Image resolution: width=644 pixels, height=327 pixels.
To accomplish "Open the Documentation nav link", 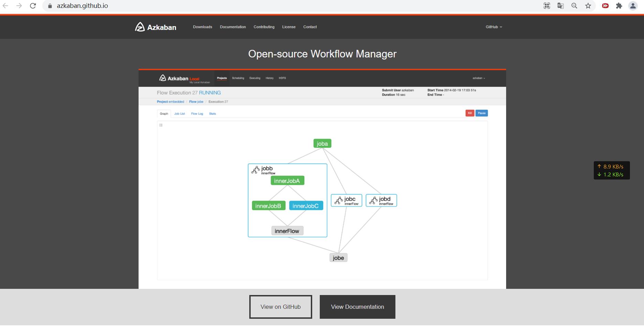I will pos(233,27).
